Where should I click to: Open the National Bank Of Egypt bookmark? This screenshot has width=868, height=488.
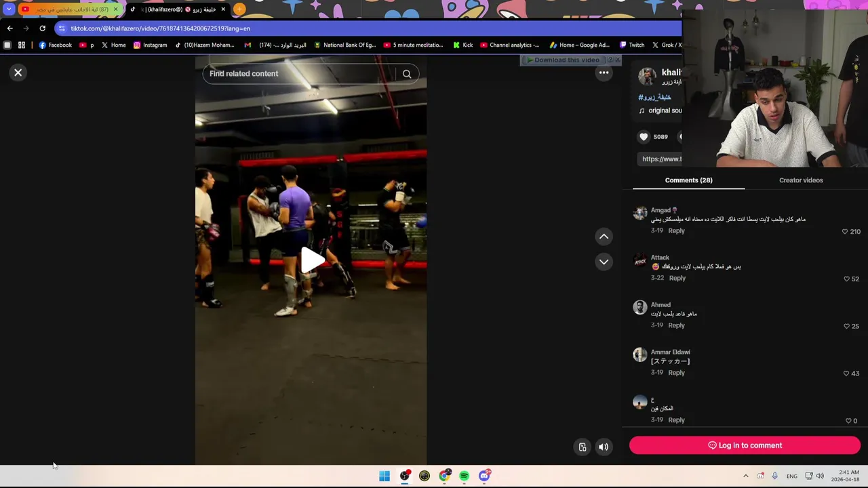[344, 45]
